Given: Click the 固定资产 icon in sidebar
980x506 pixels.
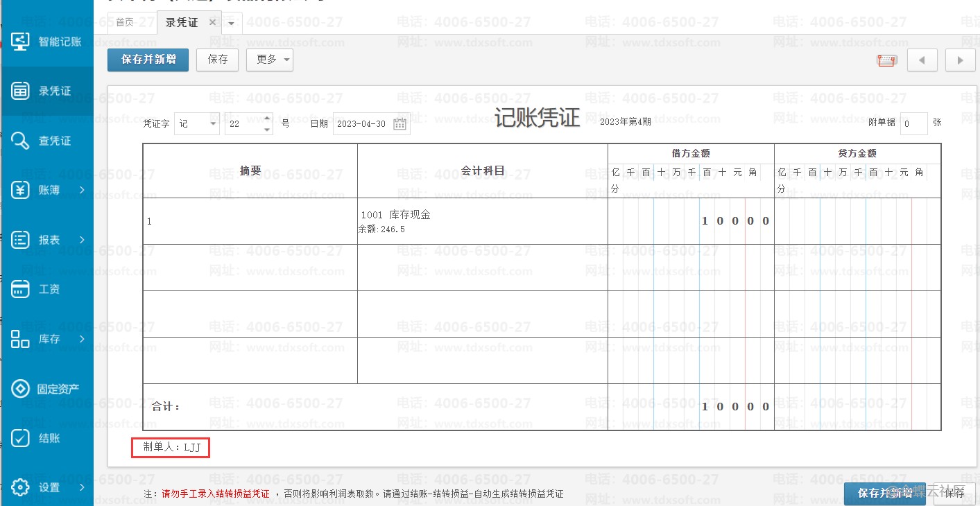Looking at the screenshot, I should point(20,389).
